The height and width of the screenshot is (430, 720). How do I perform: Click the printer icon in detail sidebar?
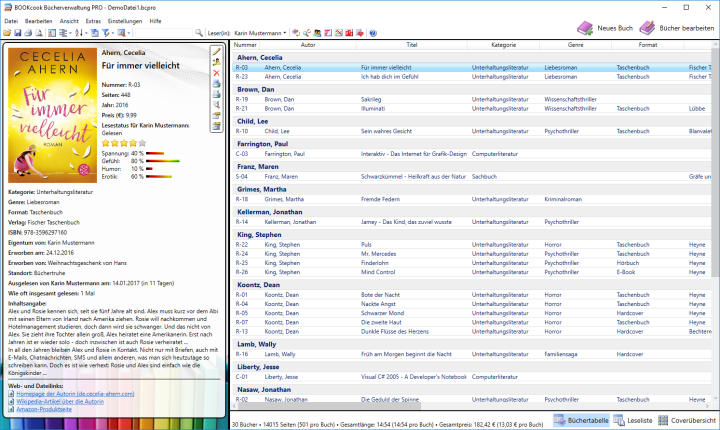pyautogui.click(x=217, y=85)
